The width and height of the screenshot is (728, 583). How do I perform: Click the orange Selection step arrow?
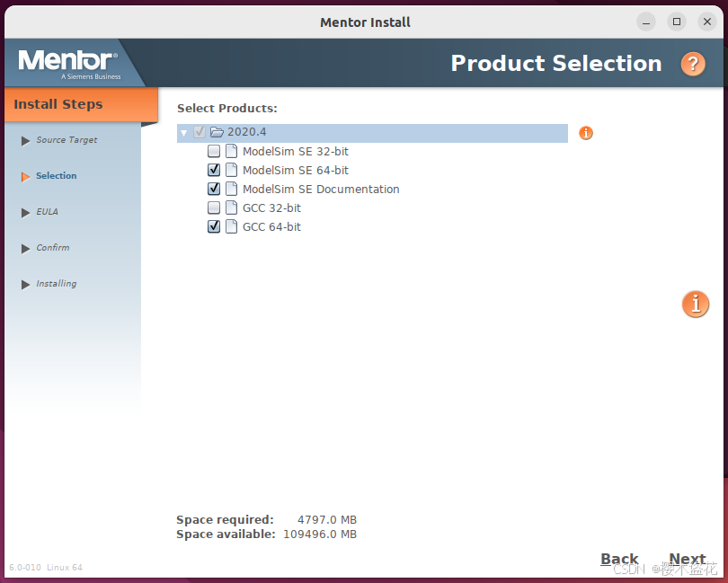25,177
